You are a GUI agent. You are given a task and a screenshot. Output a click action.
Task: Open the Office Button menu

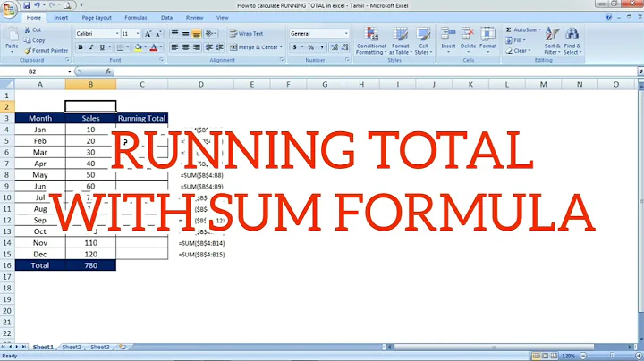pyautogui.click(x=9, y=9)
